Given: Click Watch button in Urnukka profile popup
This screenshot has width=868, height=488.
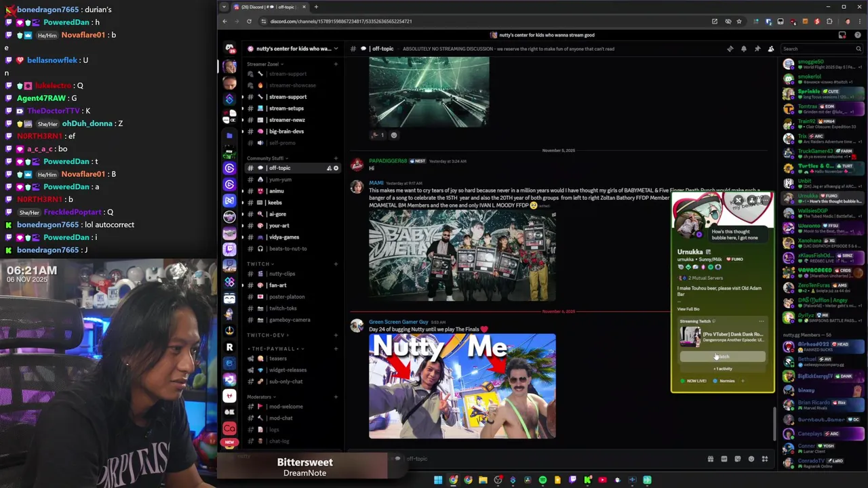Looking at the screenshot, I should coord(722,357).
